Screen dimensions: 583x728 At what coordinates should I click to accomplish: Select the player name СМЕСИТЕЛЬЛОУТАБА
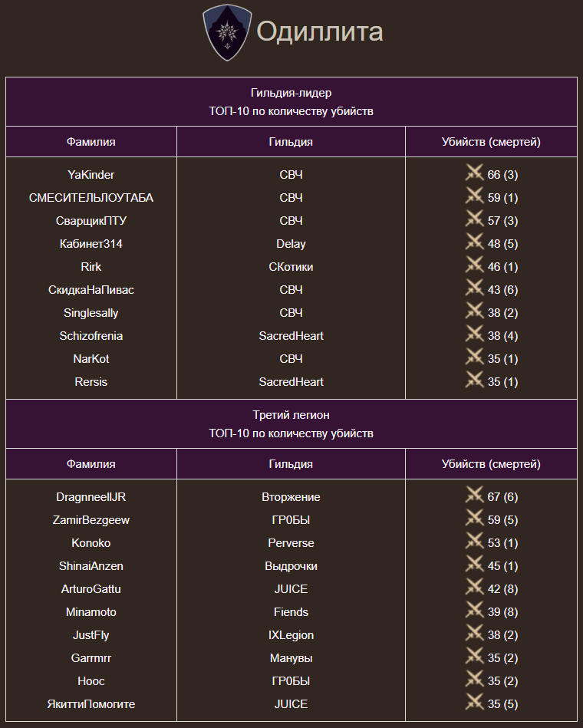pyautogui.click(x=91, y=198)
